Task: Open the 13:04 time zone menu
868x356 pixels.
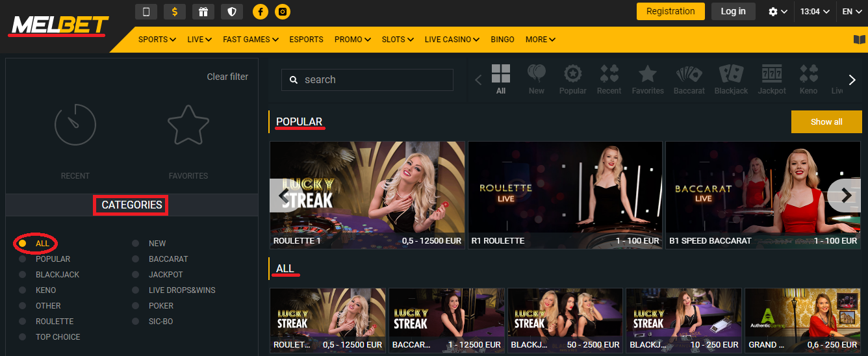Action: tap(815, 12)
